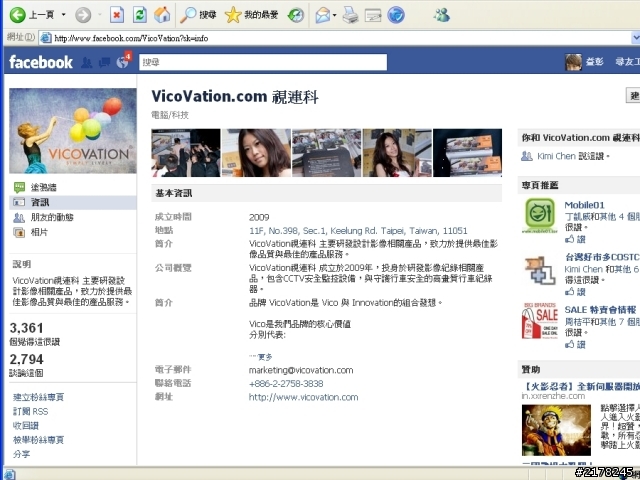Expand description with the 更多 link
This screenshot has width=640, height=480.
(x=265, y=357)
